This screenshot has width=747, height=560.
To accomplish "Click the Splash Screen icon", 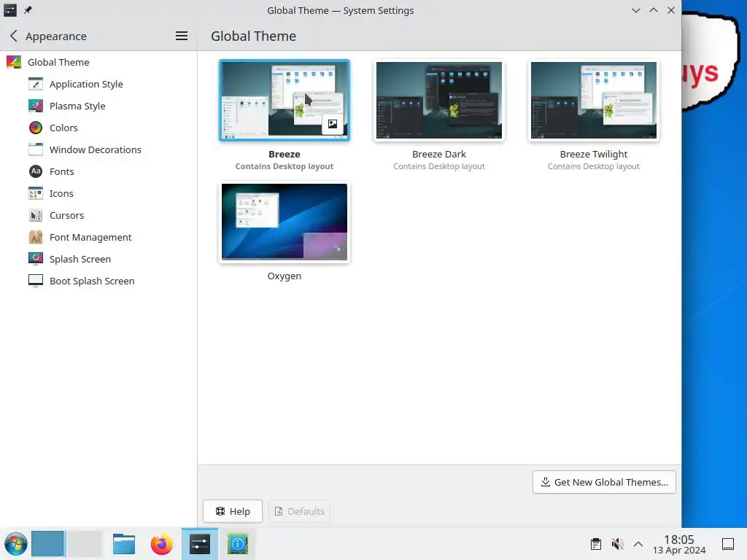I will point(36,259).
